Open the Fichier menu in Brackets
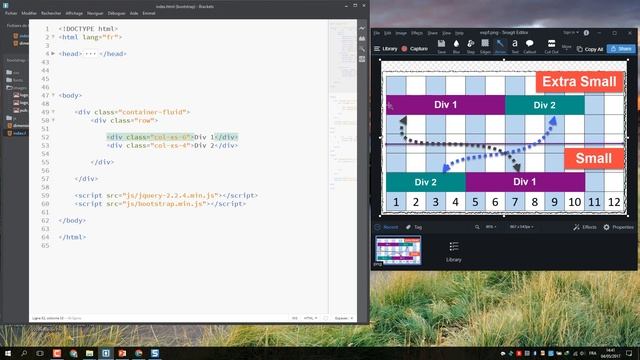The image size is (640, 360). (x=11, y=13)
